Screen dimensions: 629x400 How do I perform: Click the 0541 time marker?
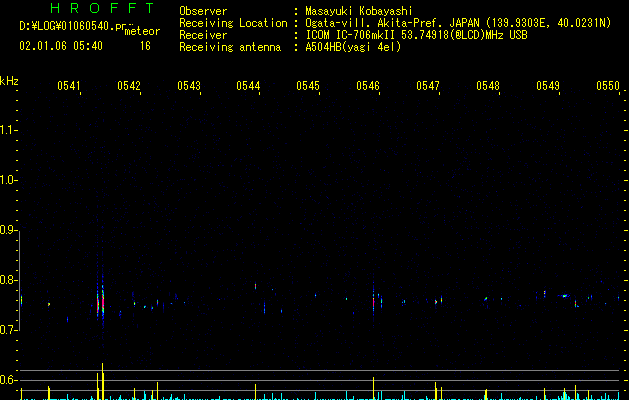tap(69, 86)
